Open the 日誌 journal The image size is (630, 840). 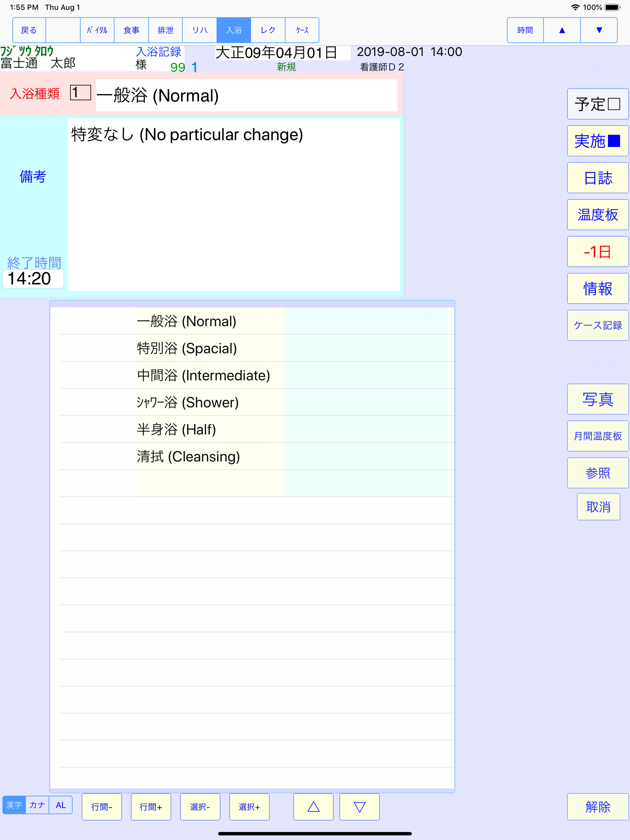(598, 178)
